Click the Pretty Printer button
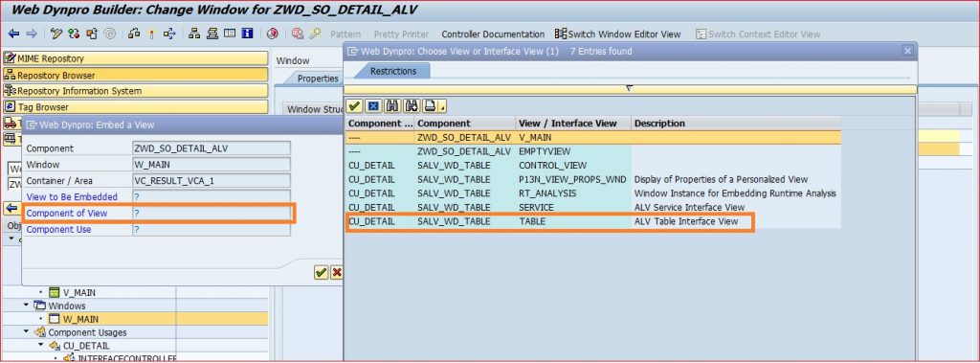 (x=401, y=34)
